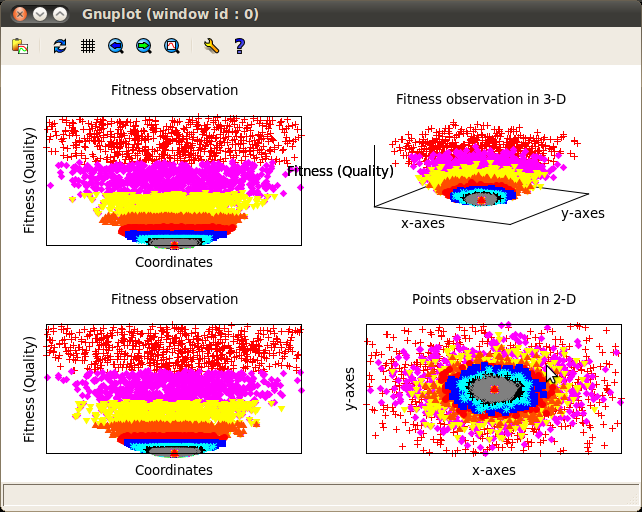Toggle the grid display on the plot
The width and height of the screenshot is (642, 512).
pyautogui.click(x=88, y=46)
